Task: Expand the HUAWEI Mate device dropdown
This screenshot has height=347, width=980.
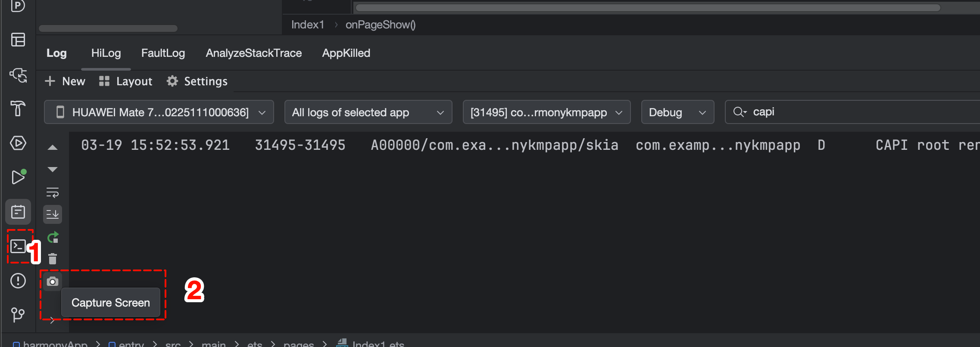Action: [159, 112]
